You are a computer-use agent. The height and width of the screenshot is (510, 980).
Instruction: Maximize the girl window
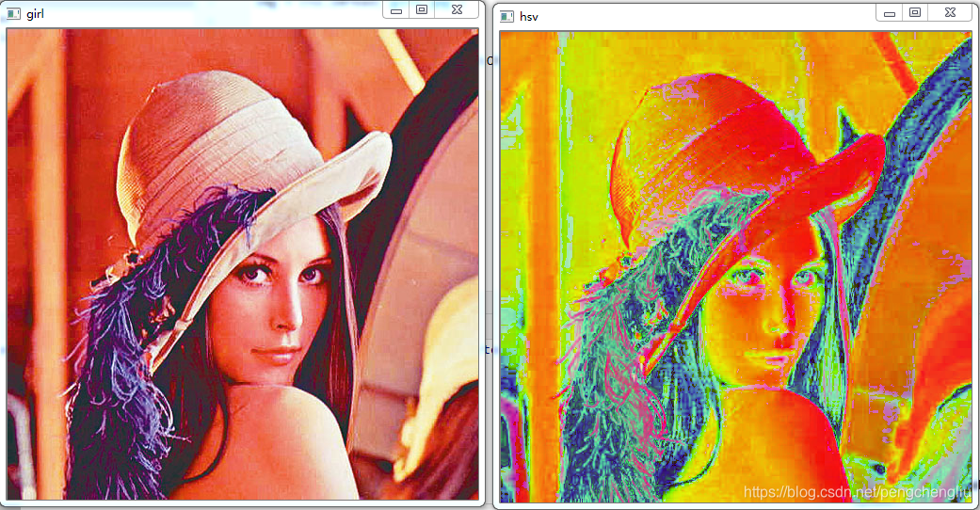point(422,10)
